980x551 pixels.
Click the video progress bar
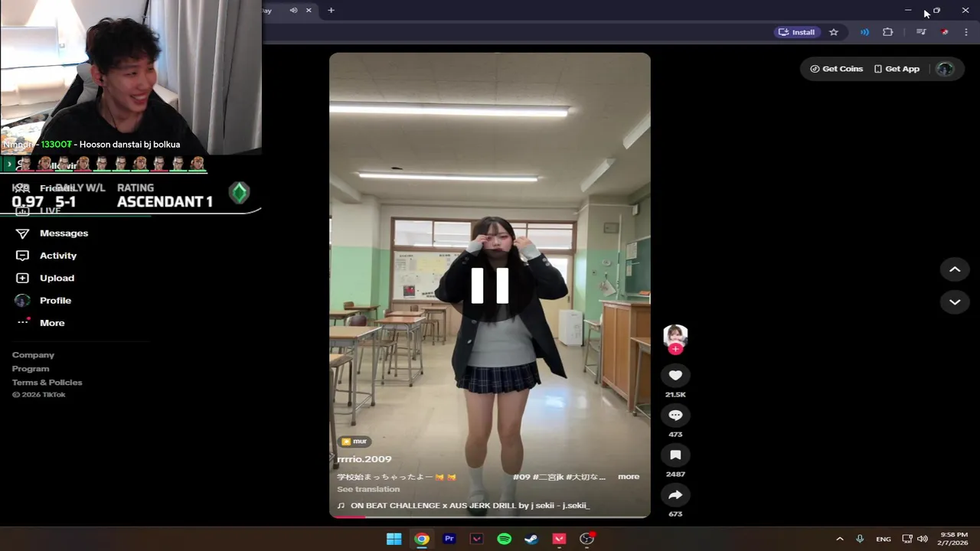[490, 517]
